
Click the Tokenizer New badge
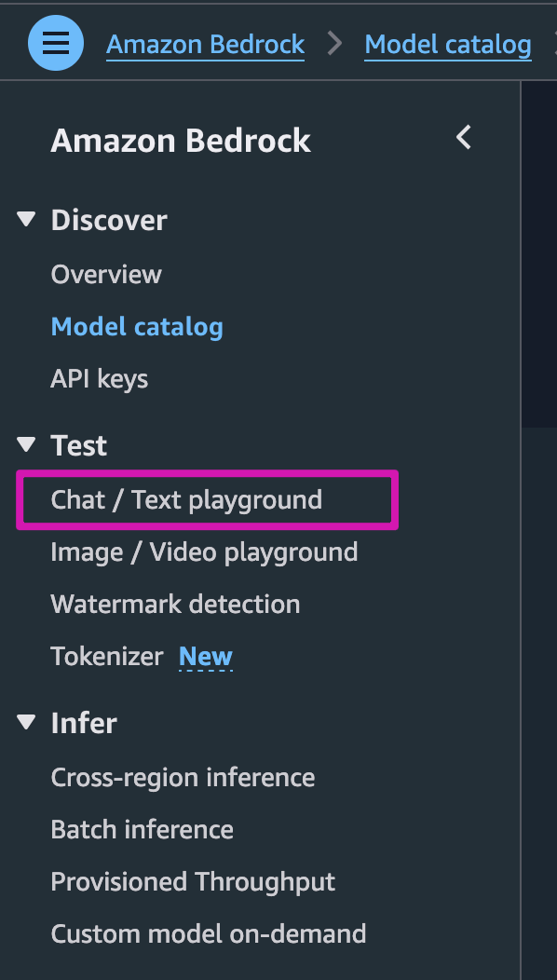point(205,656)
